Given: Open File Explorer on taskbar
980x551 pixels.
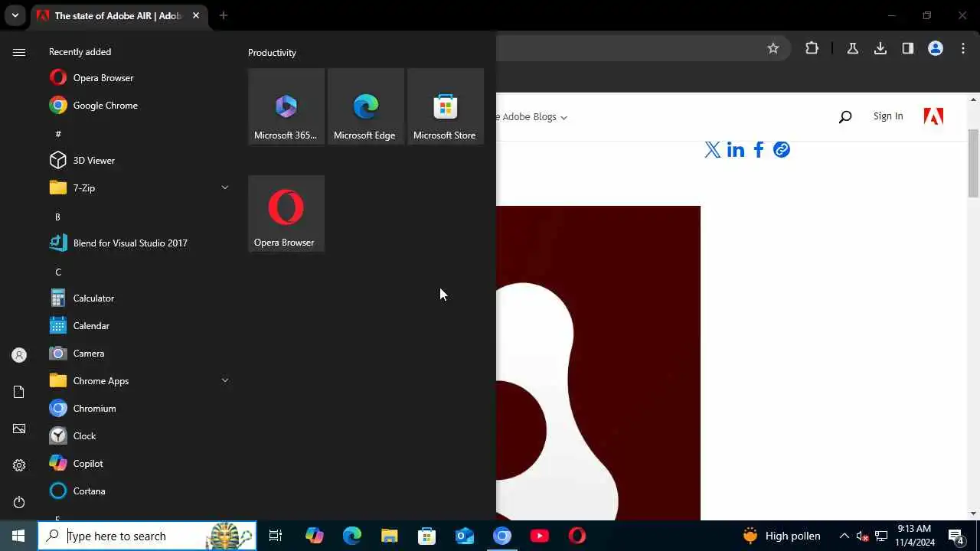Looking at the screenshot, I should pos(390,536).
